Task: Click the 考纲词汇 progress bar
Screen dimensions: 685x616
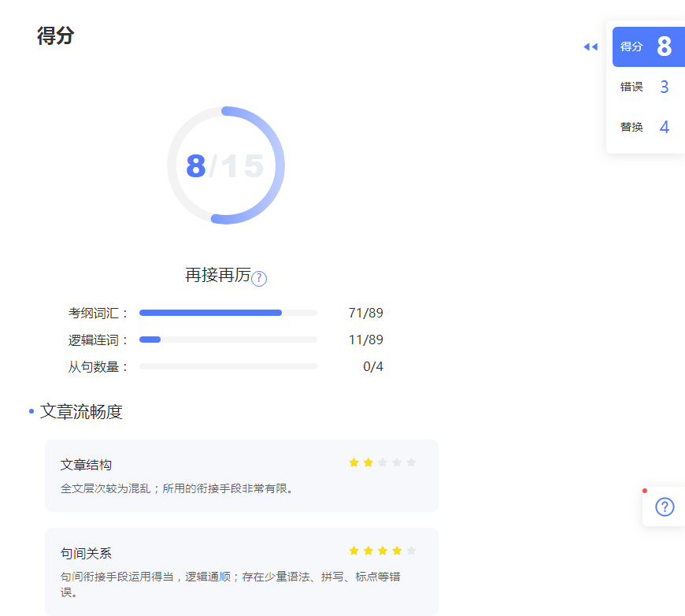Action: coord(228,313)
